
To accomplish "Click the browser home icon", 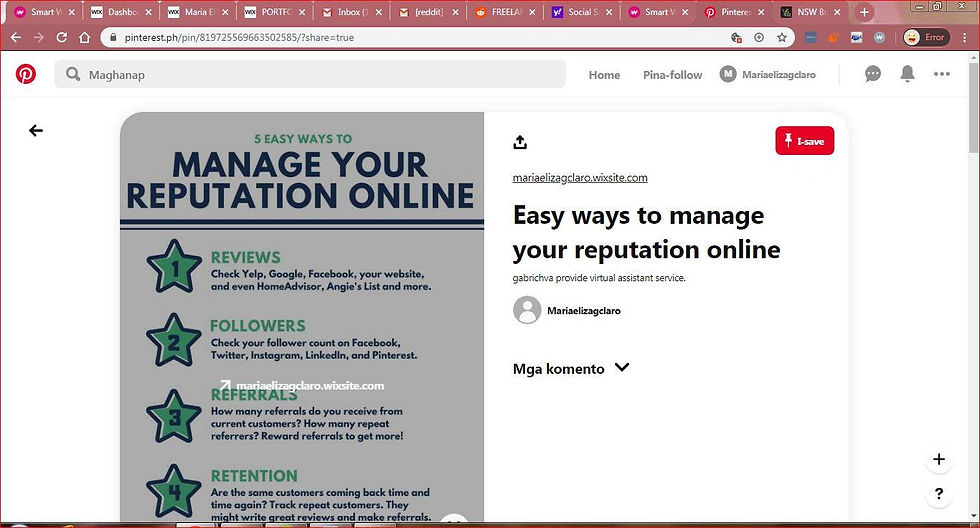I will [x=84, y=37].
